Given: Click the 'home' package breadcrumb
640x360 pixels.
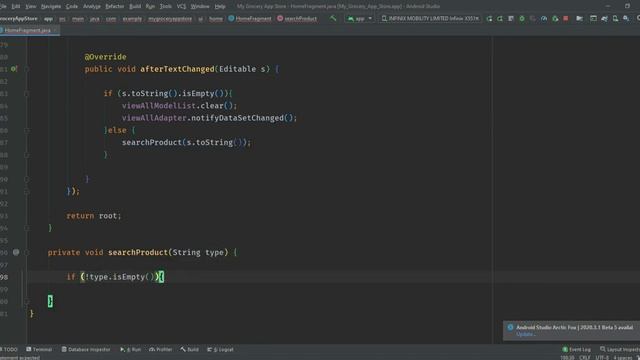Looking at the screenshot, I should (216, 18).
